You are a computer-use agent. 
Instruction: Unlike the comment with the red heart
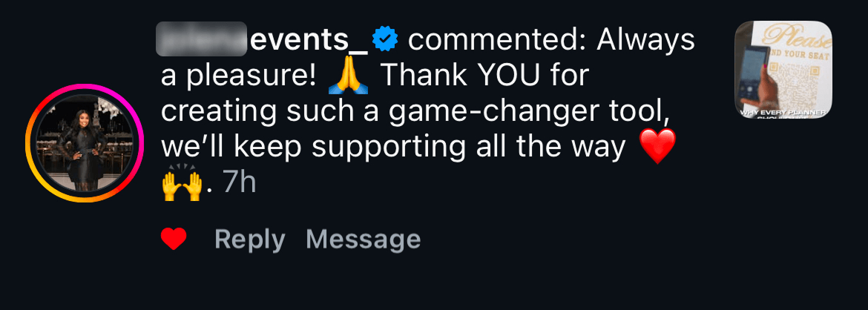click(x=174, y=239)
